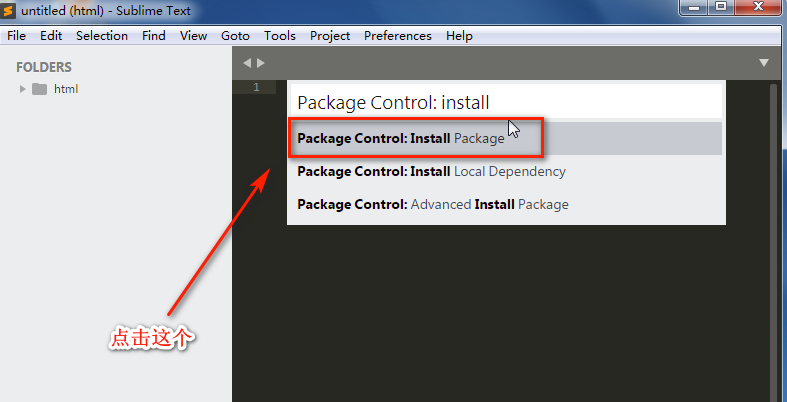Pick Package Control: Advanced Install Package
Viewport: 787px width, 402px height.
pyautogui.click(x=432, y=204)
